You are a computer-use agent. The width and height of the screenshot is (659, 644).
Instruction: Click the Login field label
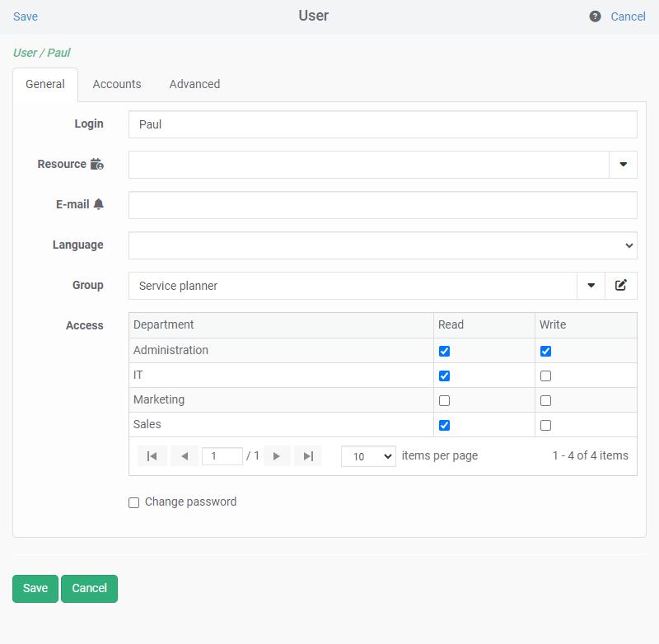coord(89,124)
